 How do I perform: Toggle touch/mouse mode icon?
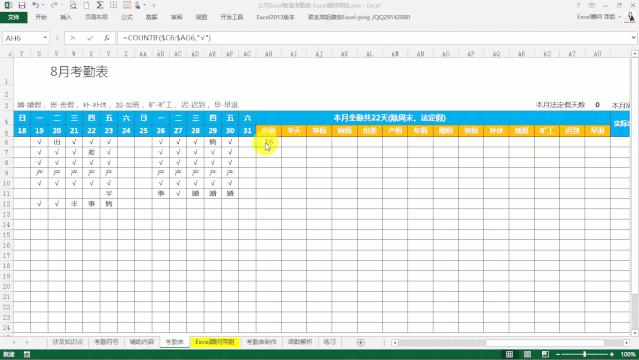click(137, 5)
